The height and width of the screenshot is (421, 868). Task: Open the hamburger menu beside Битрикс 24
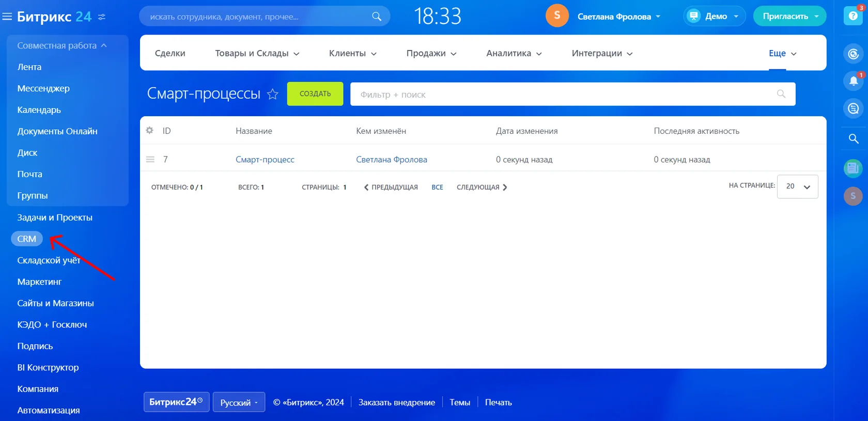[x=7, y=17]
